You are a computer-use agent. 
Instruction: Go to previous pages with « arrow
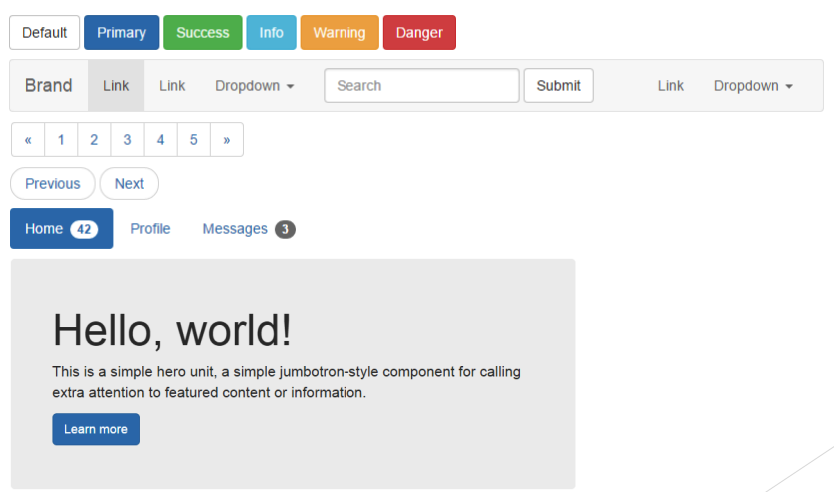pos(28,140)
